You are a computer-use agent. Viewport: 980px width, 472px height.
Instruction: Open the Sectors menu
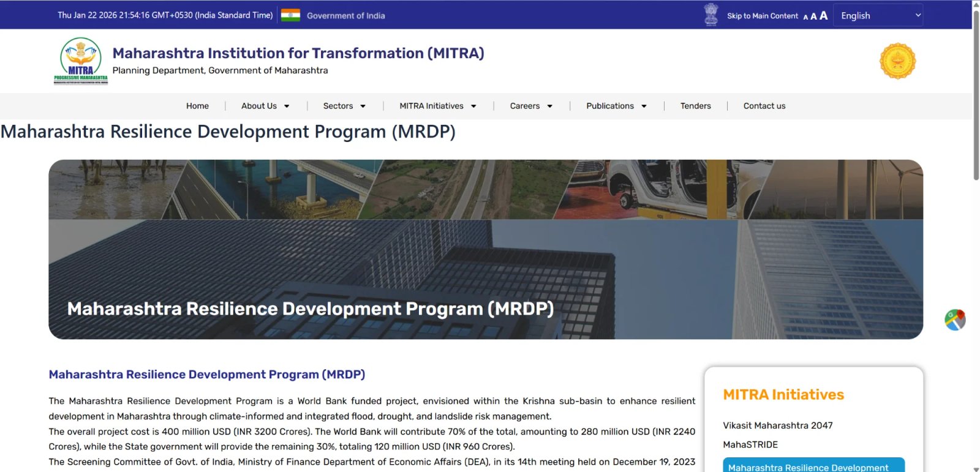(x=338, y=106)
